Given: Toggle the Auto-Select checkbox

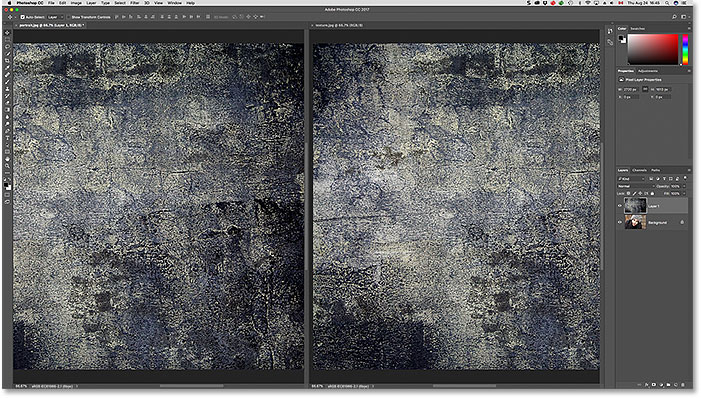Looking at the screenshot, I should click(x=22, y=17).
